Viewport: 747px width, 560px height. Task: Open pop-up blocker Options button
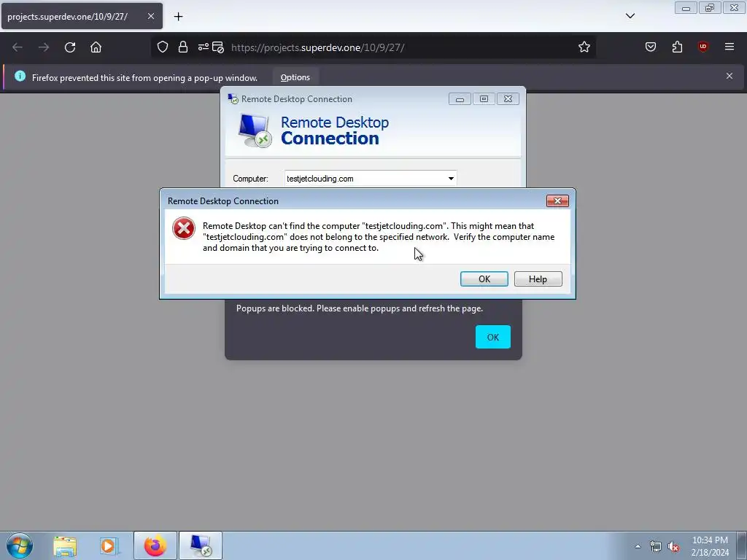click(295, 77)
